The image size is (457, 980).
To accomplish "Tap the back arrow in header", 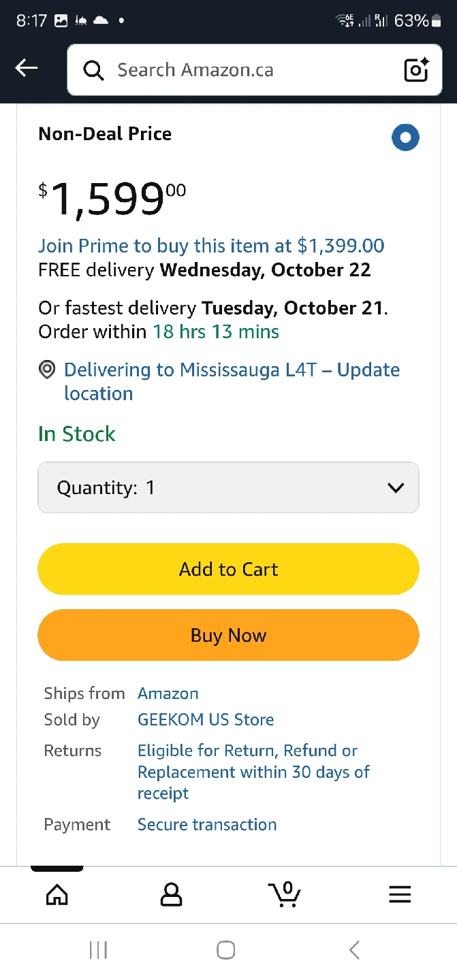I will [27, 68].
